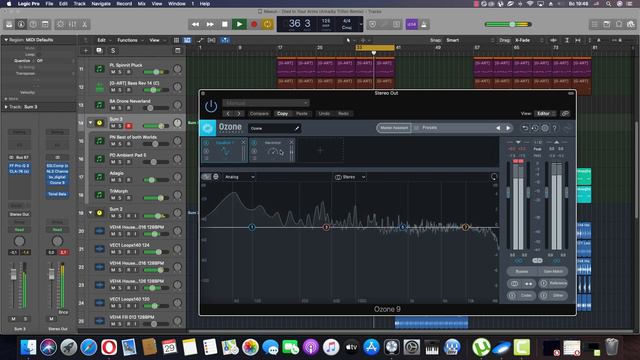Open Window menu in menu bar
This screenshot has width=640, height=360.
(x=177, y=4)
